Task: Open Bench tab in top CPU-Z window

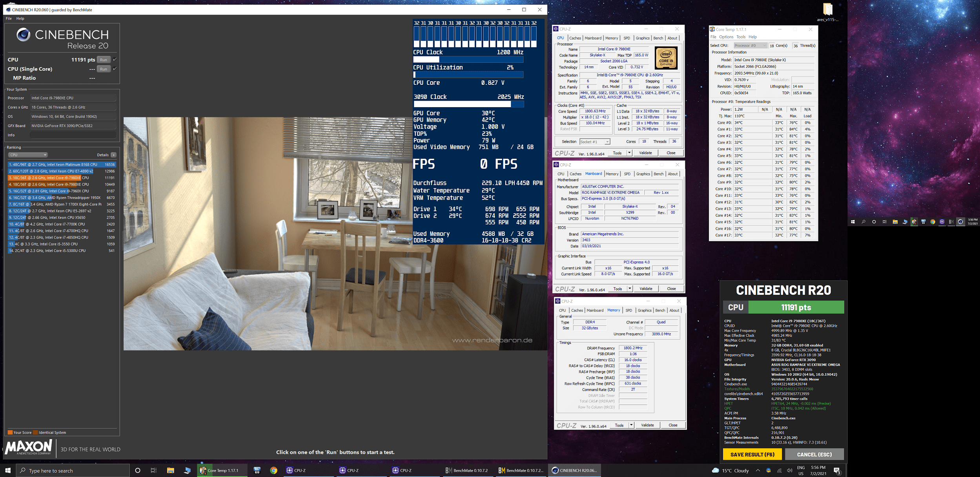Action: [x=658, y=38]
